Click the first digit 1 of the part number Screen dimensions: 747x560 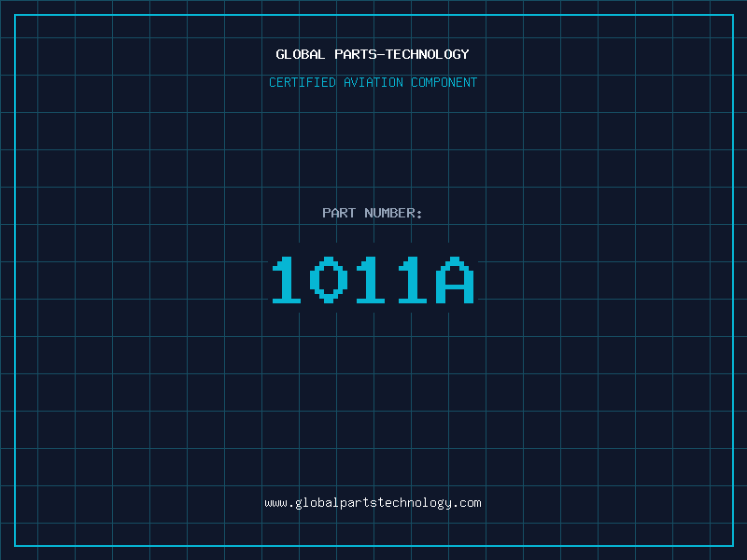coord(288,280)
